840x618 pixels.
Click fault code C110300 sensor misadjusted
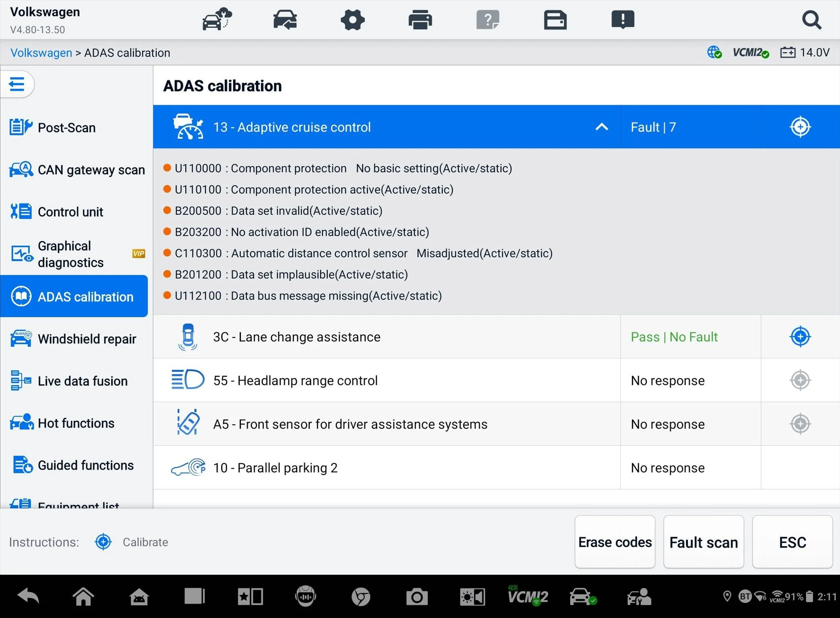[358, 253]
